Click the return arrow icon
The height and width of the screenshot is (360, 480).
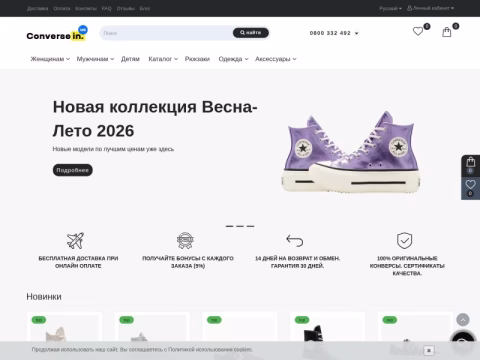[x=295, y=240]
